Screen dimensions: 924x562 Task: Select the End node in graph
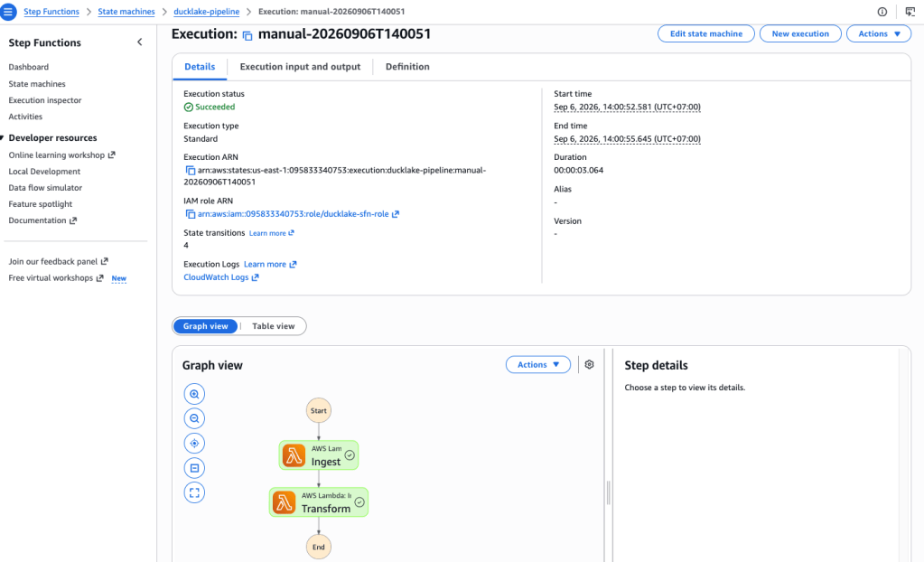pyautogui.click(x=318, y=547)
